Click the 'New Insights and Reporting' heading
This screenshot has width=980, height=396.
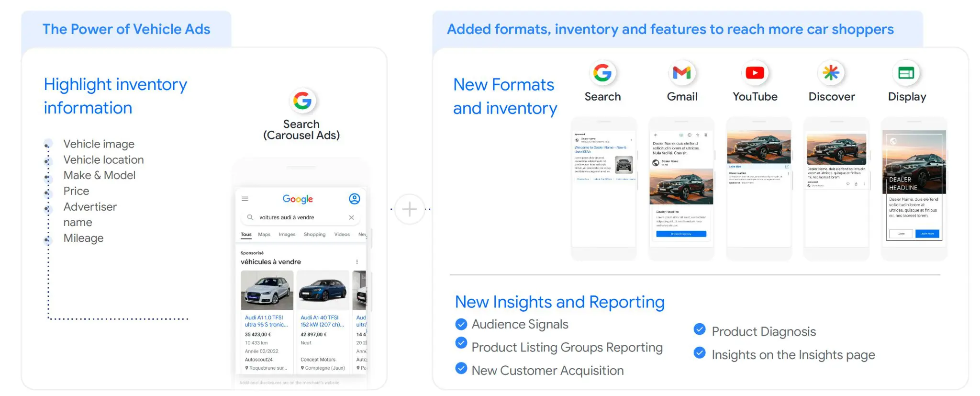pos(559,302)
